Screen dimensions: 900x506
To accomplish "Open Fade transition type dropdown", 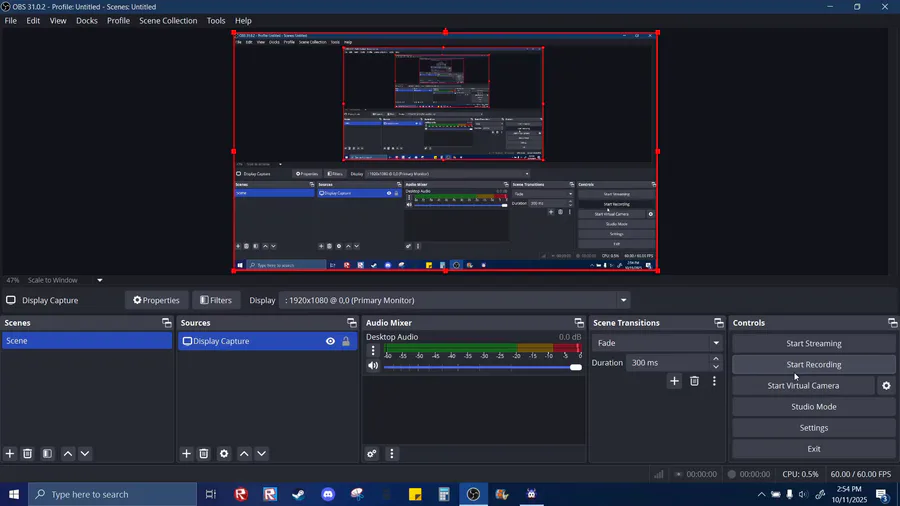I will pyautogui.click(x=657, y=342).
